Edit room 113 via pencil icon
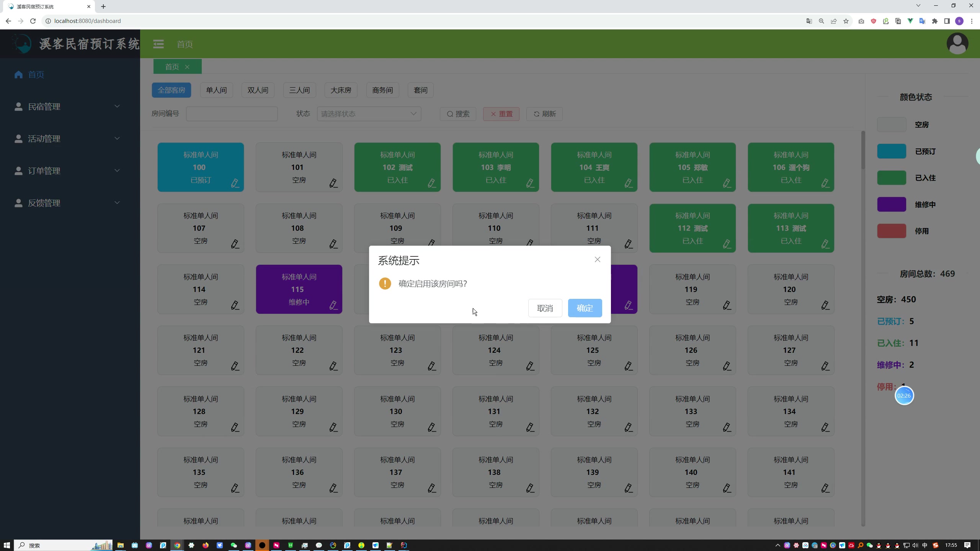Image resolution: width=980 pixels, height=551 pixels. [825, 244]
